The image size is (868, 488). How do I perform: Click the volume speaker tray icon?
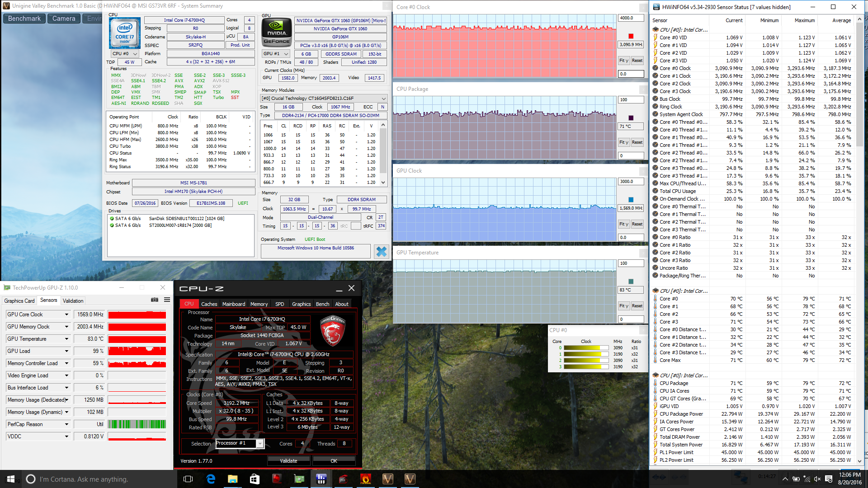pyautogui.click(x=817, y=479)
